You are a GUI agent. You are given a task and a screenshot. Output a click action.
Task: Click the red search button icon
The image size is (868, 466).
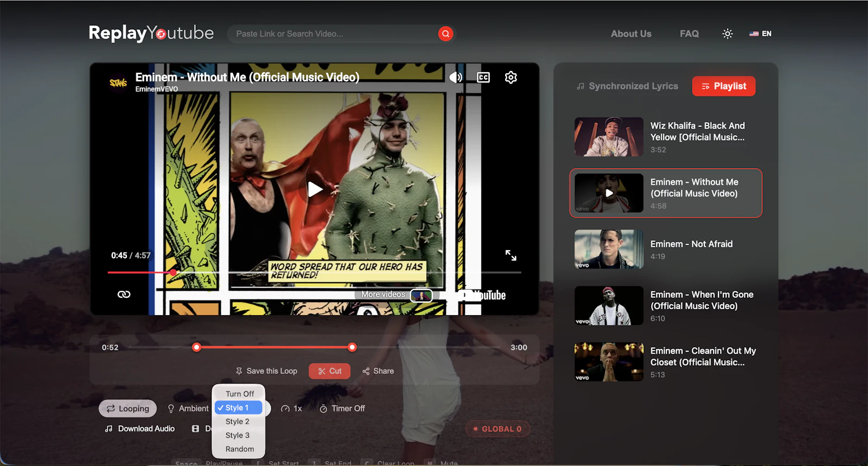(x=445, y=34)
